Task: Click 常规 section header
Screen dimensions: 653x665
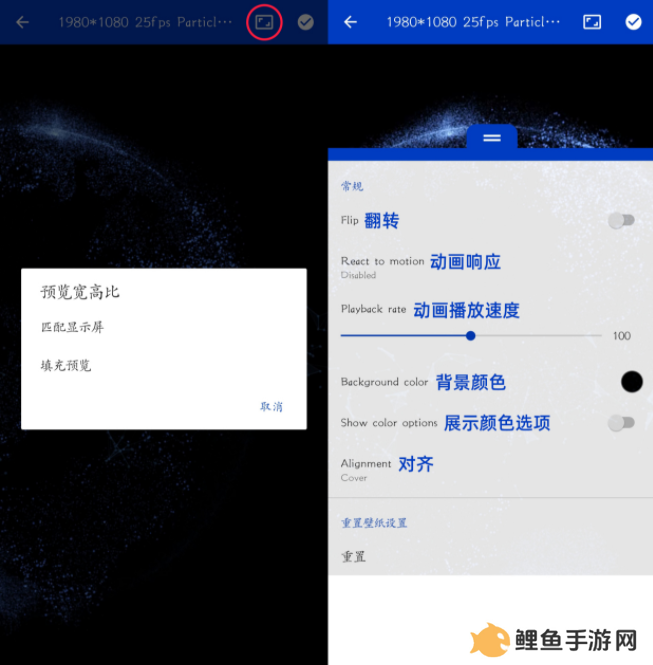Action: point(352,186)
